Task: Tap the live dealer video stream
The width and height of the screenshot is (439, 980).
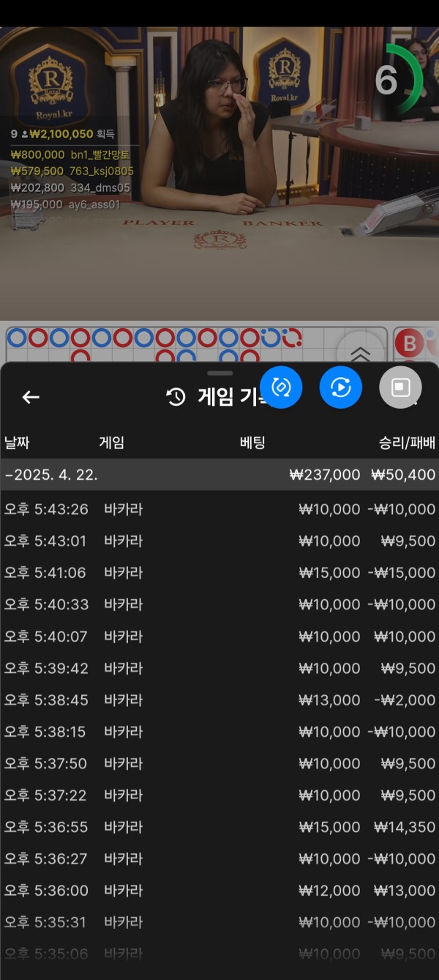Action: [x=219, y=174]
